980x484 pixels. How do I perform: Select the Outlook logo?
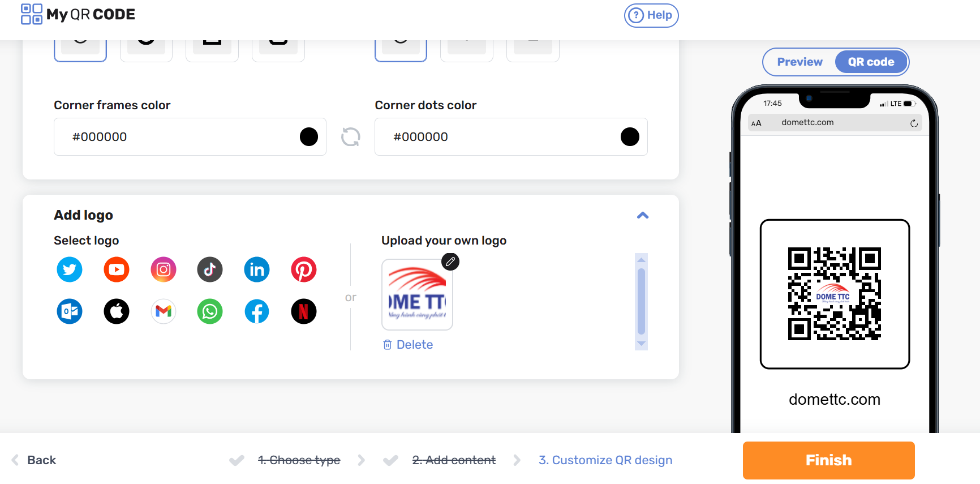(70, 311)
